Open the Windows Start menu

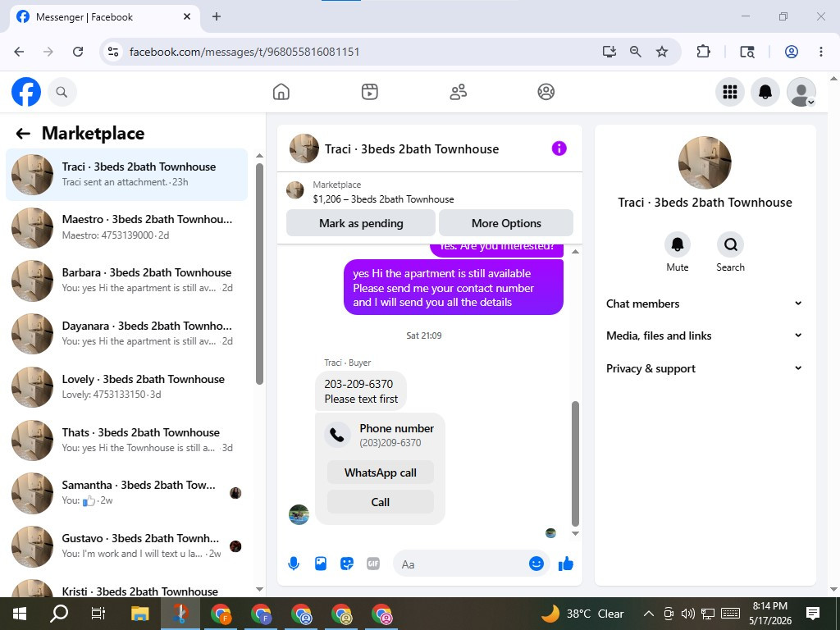point(20,614)
